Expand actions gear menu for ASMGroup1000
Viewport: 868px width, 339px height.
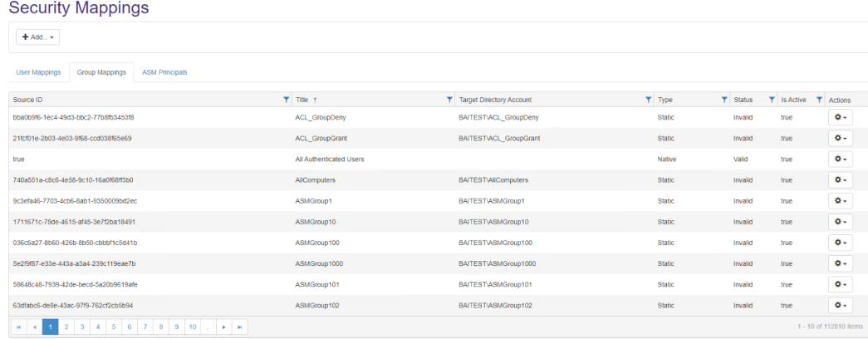[840, 263]
